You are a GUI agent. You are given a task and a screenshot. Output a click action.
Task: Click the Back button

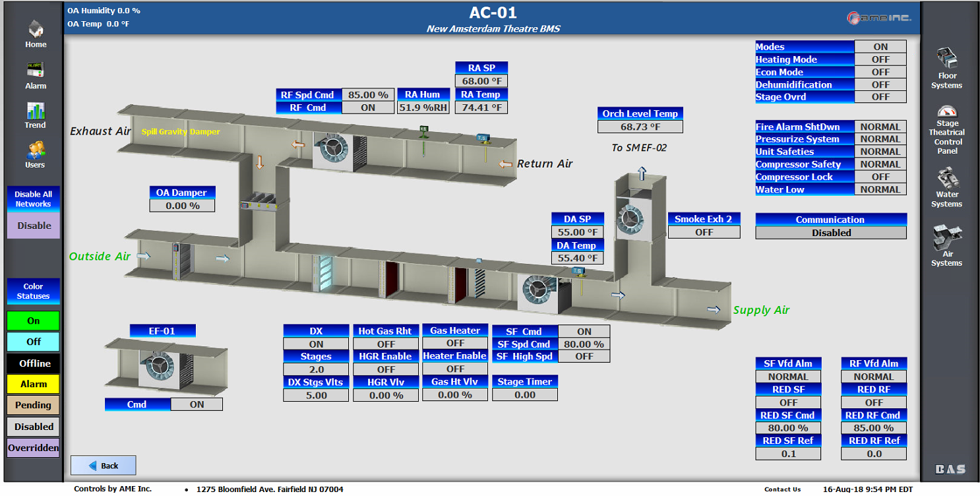(x=103, y=466)
